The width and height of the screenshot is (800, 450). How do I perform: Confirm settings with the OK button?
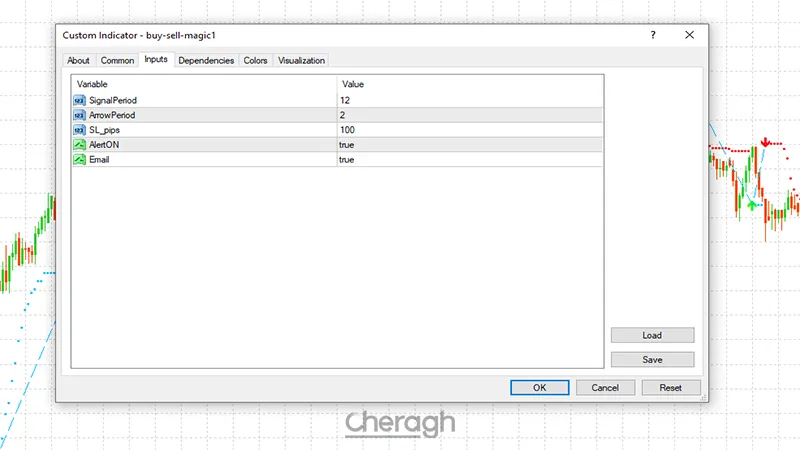[539, 387]
